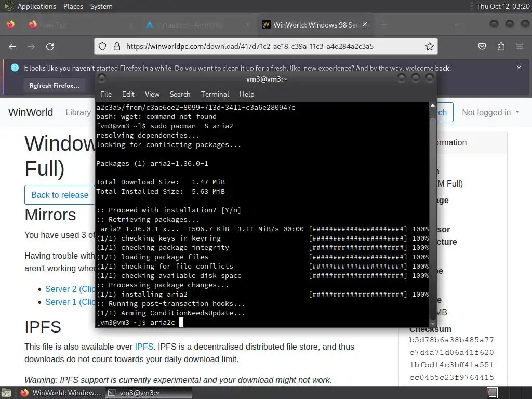The height and width of the screenshot is (399, 532).
Task: Open the Terminal menu in terminal
Action: (215, 94)
